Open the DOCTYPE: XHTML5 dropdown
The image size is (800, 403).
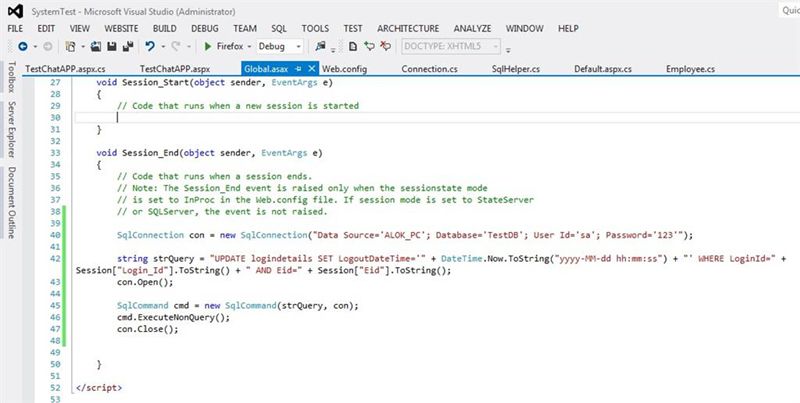[x=451, y=46]
